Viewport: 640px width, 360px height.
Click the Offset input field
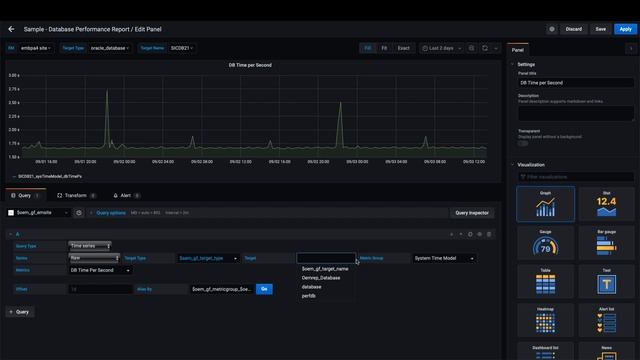100,289
